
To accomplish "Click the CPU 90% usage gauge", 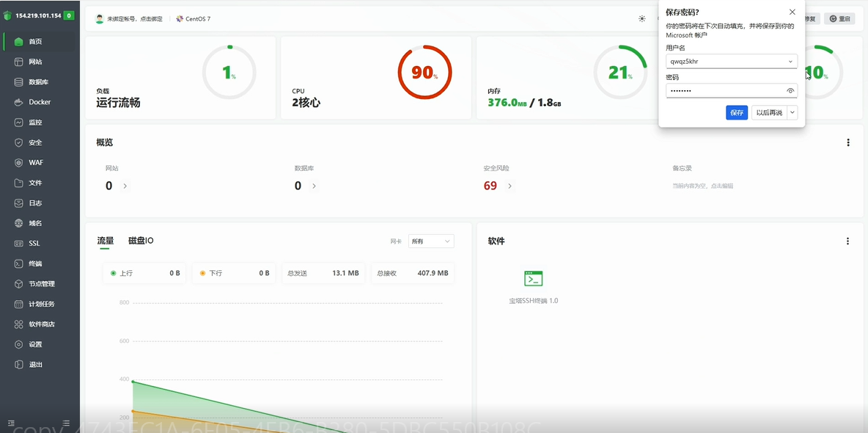I will point(424,73).
